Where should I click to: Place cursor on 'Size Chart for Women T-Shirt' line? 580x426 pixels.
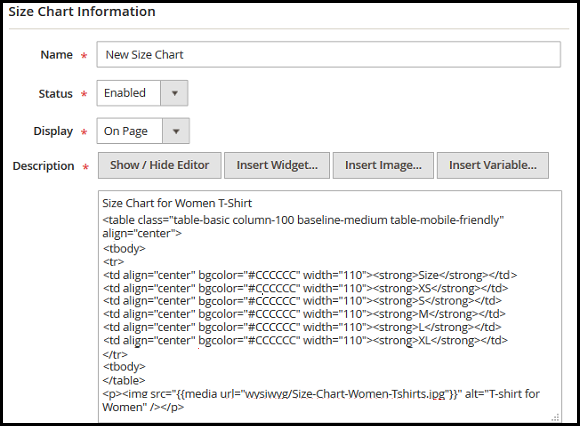[177, 203]
